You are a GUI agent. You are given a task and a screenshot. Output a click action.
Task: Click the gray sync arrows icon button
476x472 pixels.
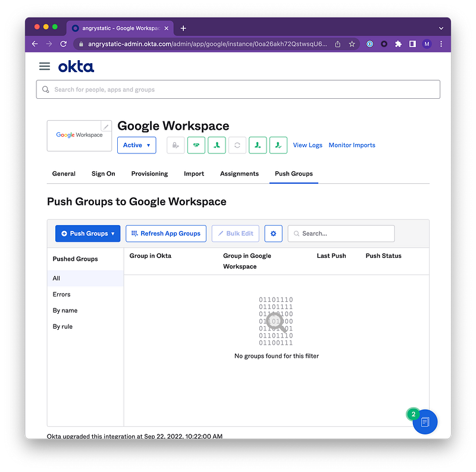click(x=237, y=145)
